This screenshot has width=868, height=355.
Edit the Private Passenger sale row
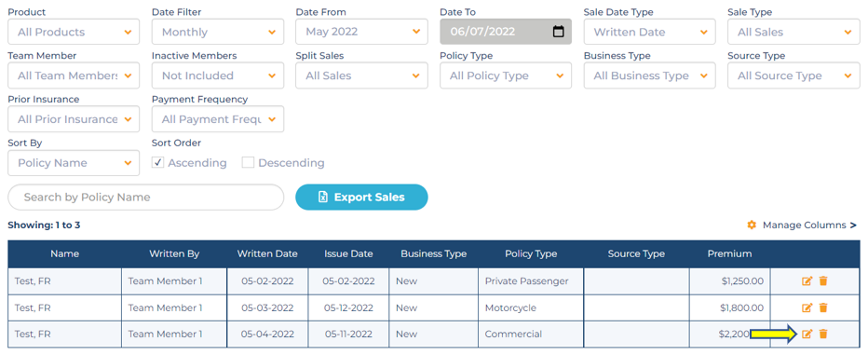click(807, 281)
